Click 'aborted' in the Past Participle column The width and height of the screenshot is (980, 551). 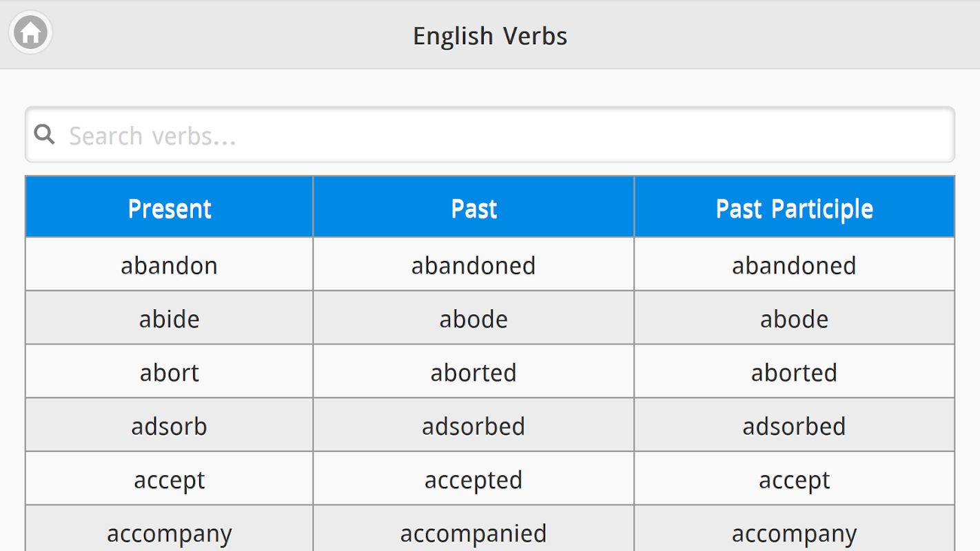(794, 373)
